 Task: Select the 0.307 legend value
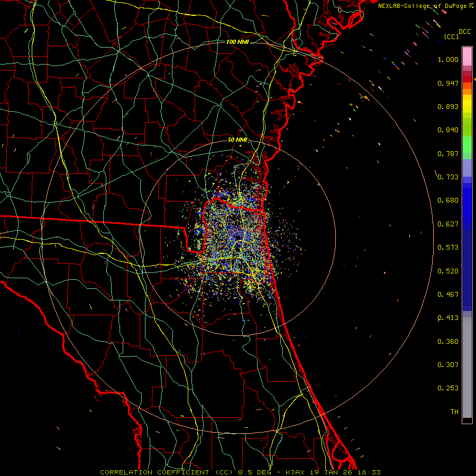pyautogui.click(x=448, y=364)
